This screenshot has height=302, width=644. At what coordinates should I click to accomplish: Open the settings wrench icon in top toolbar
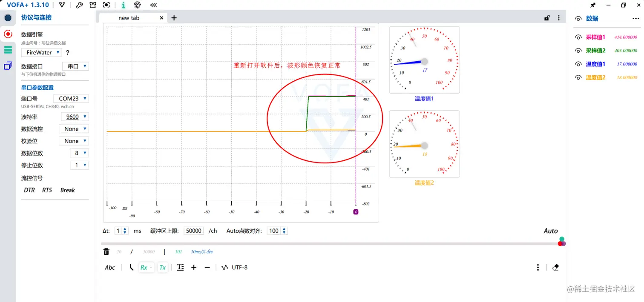point(79,5)
